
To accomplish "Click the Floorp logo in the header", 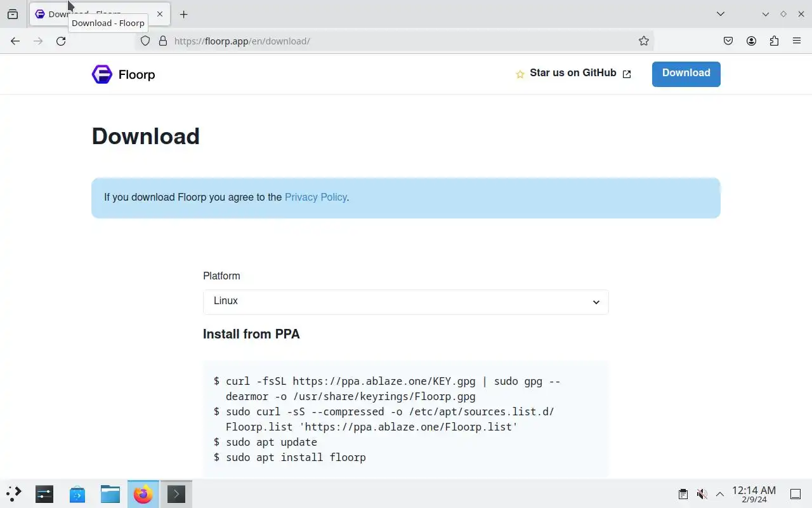I will coord(101,74).
